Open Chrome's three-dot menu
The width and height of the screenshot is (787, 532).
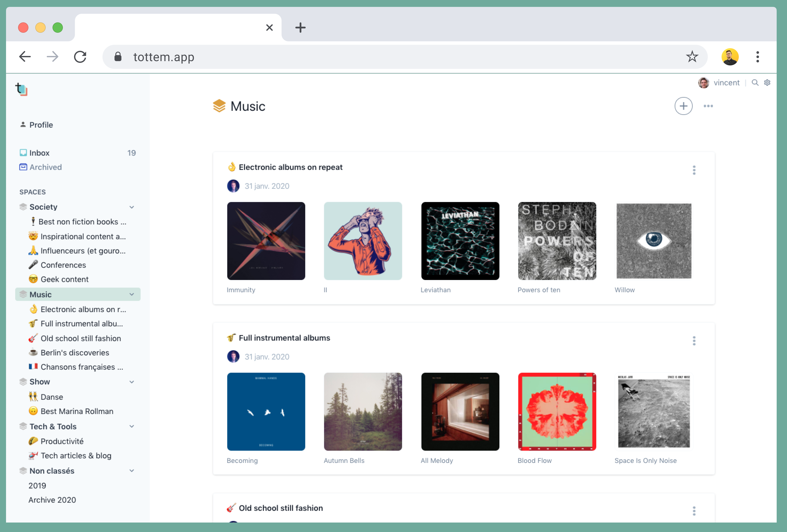[x=758, y=57]
